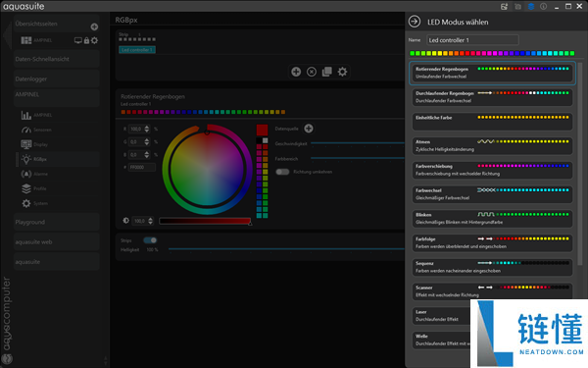Duplicate the selected LED controller
This screenshot has height=368, width=588.
[326, 72]
